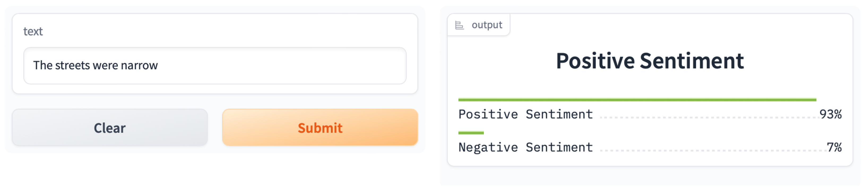Screen dimensions: 868x191
Task: Click the "text" field label
Action: click(x=33, y=31)
